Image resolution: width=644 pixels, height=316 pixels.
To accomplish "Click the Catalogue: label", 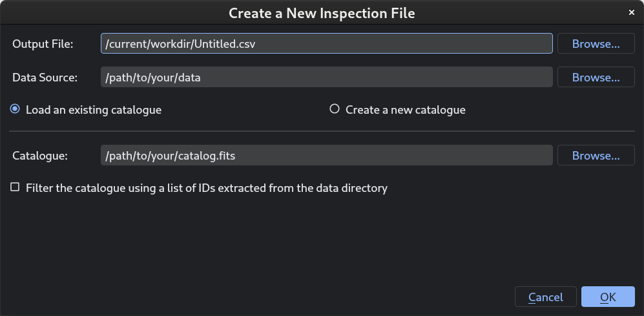I will coord(40,155).
